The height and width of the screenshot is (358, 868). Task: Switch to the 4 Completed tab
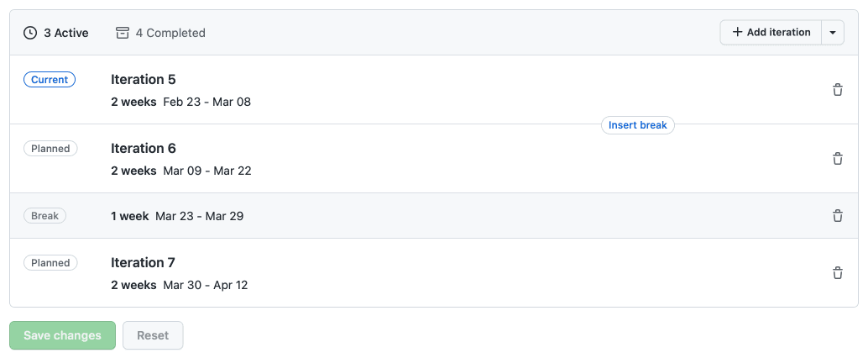click(160, 33)
